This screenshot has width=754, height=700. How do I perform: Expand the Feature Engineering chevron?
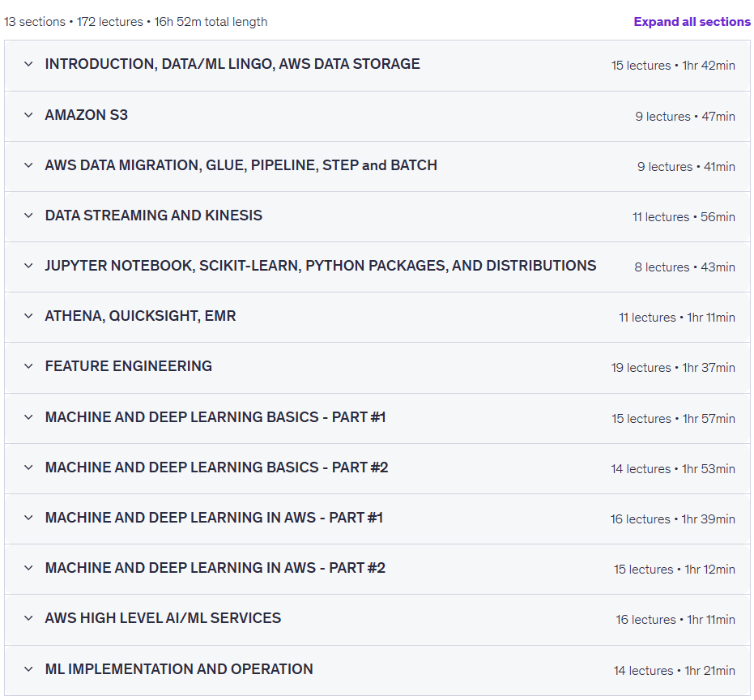(x=28, y=366)
